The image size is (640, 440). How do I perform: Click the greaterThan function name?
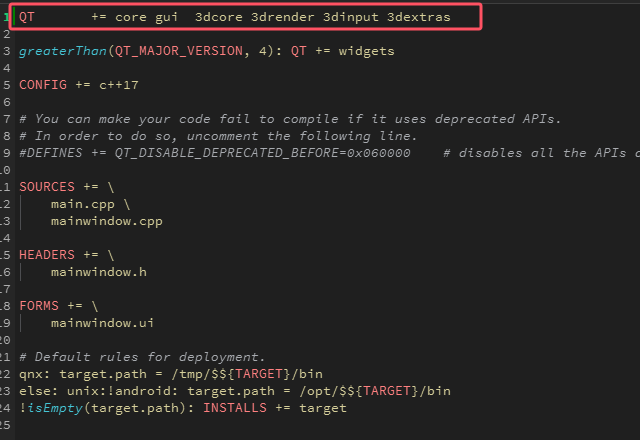pyautogui.click(x=59, y=51)
